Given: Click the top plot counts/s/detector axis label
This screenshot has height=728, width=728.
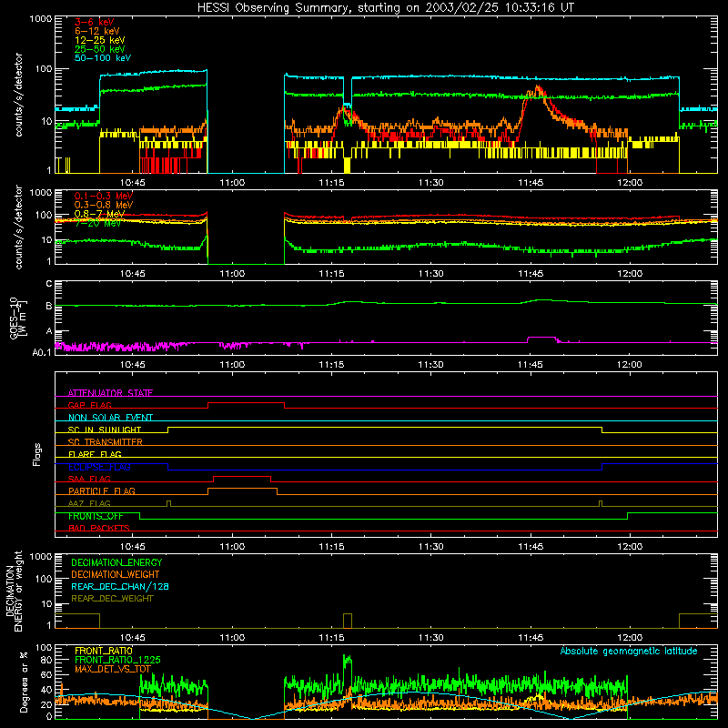Looking at the screenshot, I should tap(18, 95).
